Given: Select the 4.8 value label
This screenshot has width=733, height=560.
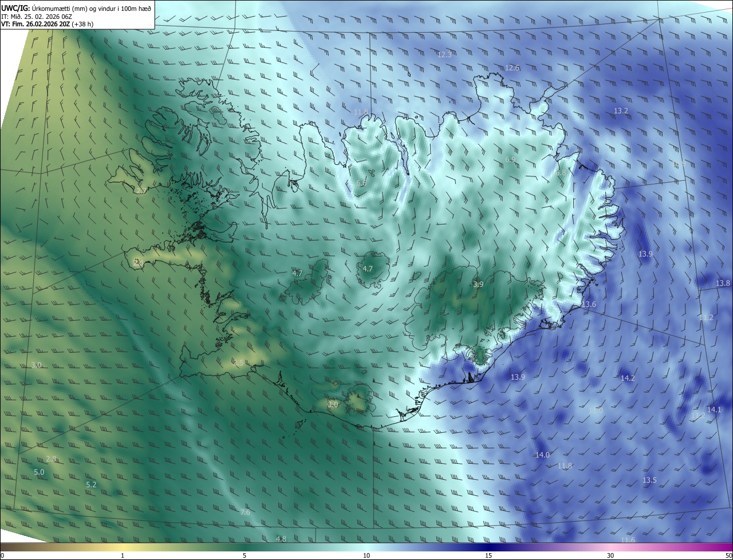Looking at the screenshot, I should (x=281, y=539).
